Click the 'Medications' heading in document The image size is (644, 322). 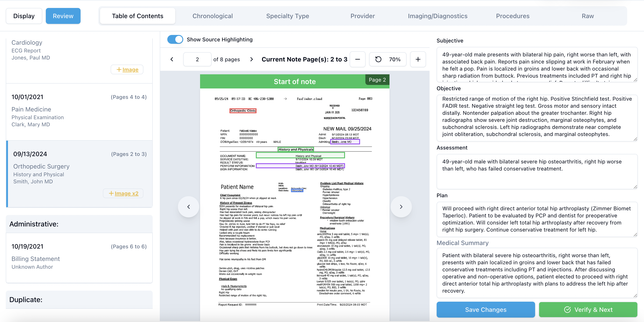[327, 228]
